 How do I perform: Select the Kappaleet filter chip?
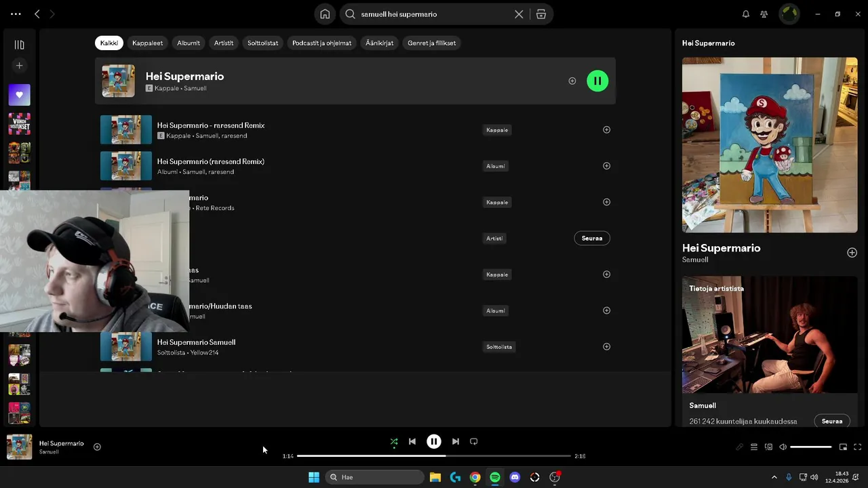coord(147,43)
